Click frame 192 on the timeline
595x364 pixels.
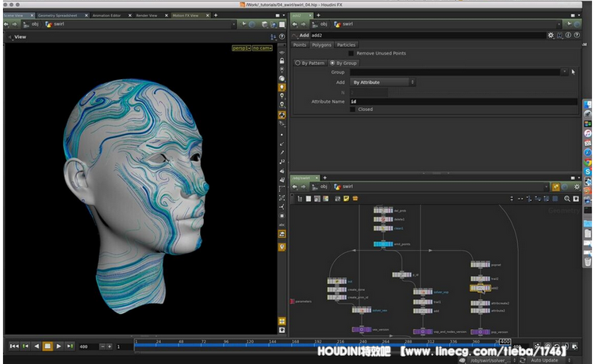point(317,343)
